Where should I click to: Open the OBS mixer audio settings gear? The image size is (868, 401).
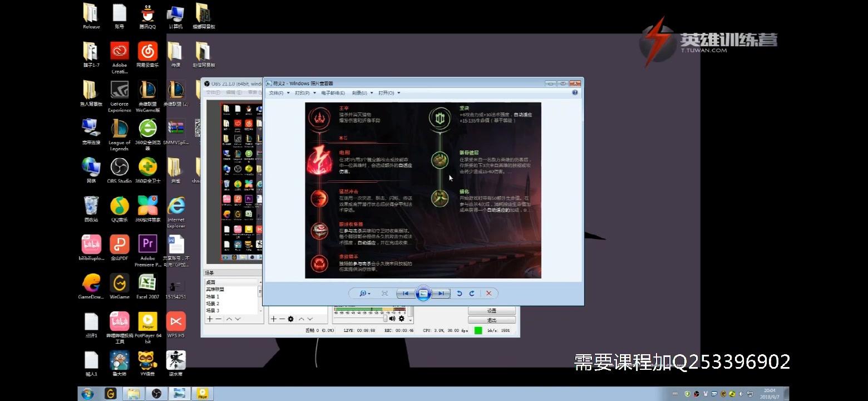click(x=402, y=319)
